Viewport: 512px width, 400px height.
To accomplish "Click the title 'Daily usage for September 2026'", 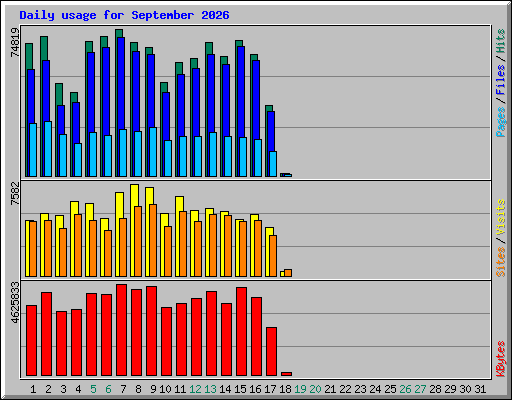I will pos(124,15).
